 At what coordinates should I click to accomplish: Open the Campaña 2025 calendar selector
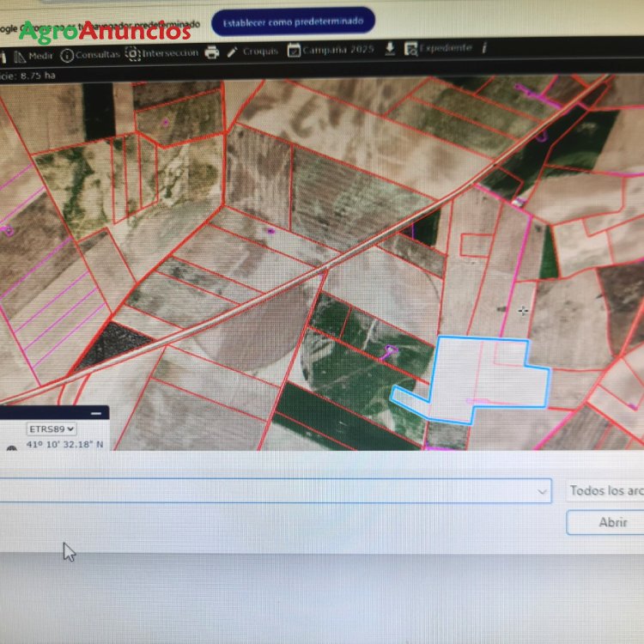tap(331, 50)
